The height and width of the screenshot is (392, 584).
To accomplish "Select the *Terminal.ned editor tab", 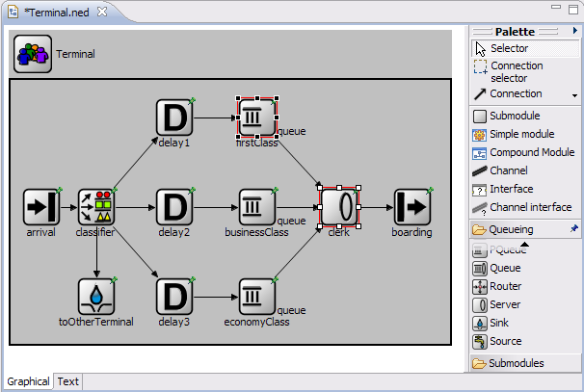I will [57, 13].
